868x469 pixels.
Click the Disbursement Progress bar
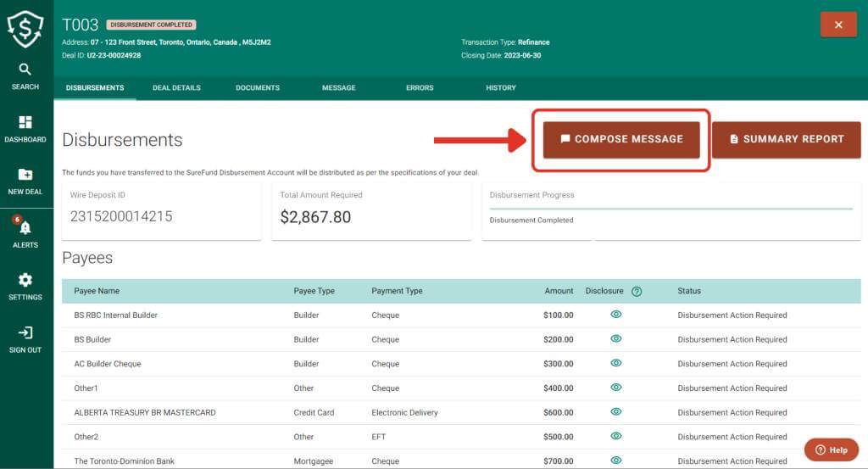click(x=671, y=209)
